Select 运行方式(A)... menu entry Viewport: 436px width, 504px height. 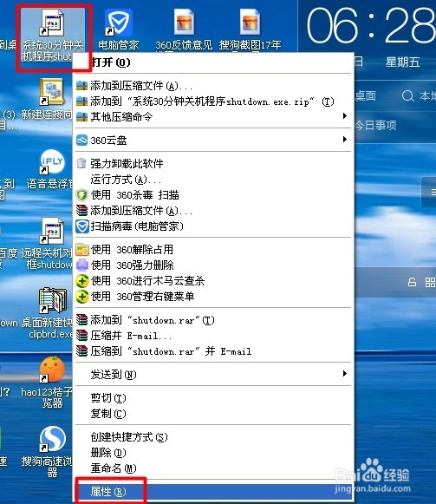[x=213, y=180]
